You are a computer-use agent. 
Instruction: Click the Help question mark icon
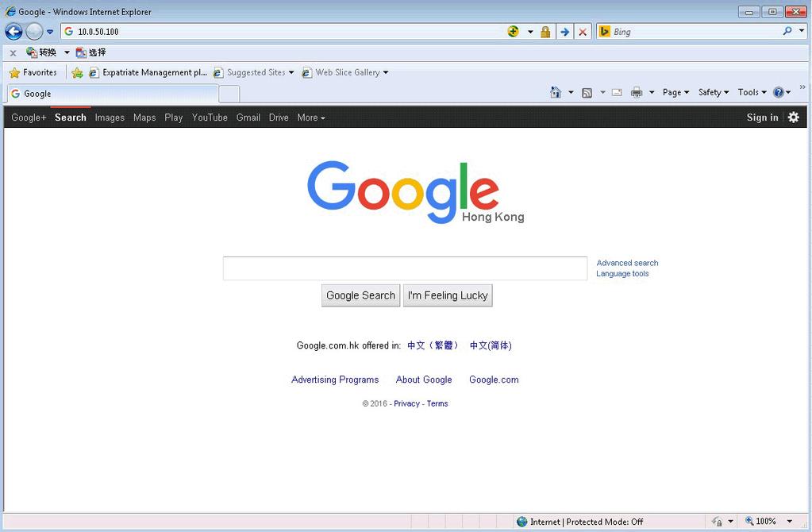779,92
